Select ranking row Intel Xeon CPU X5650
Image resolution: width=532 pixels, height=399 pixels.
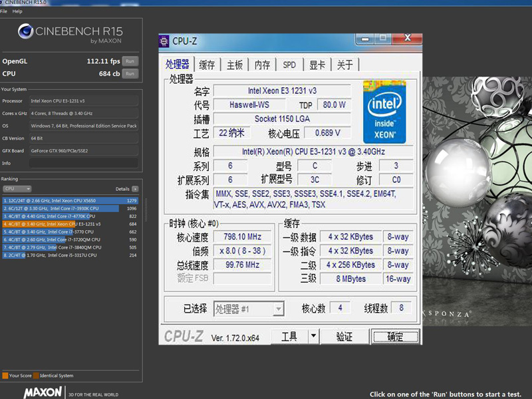(x=70, y=201)
